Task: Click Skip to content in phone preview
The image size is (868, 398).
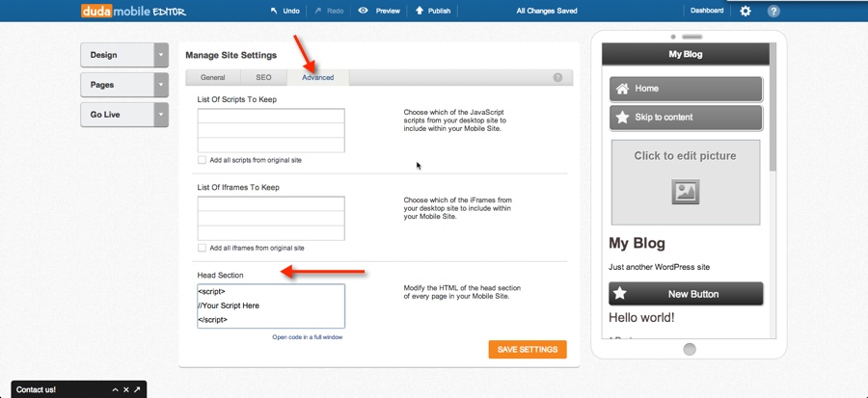Action: point(686,118)
